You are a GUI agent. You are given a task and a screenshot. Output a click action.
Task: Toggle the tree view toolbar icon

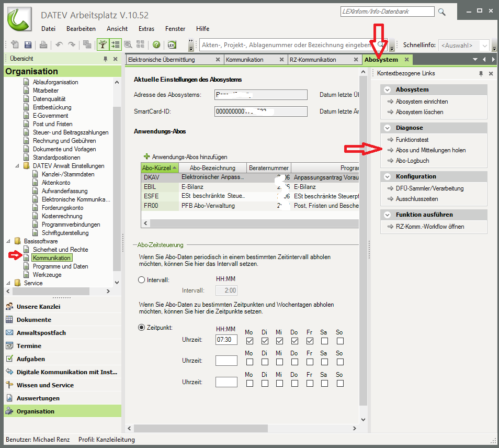click(x=103, y=45)
